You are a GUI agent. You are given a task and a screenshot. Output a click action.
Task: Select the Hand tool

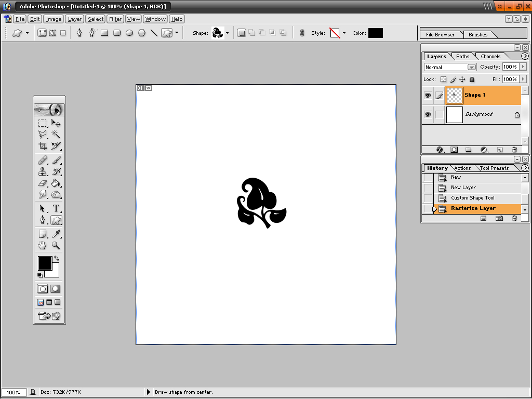point(43,245)
